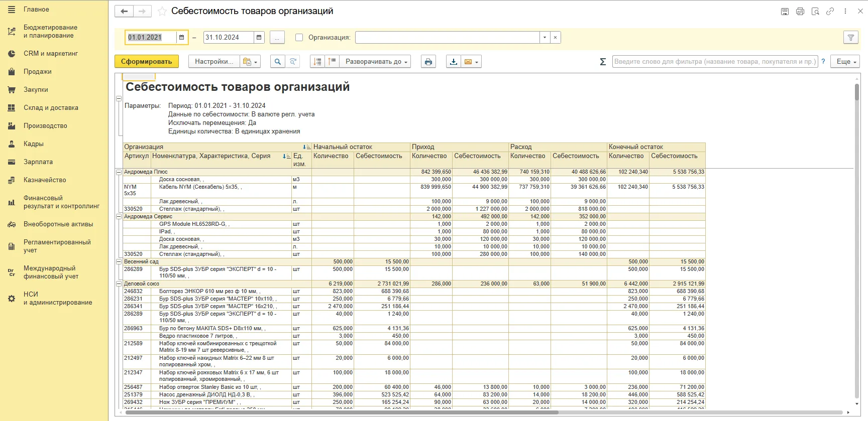
Task: Click the Find magnifier toolbar icon
Action: [277, 62]
